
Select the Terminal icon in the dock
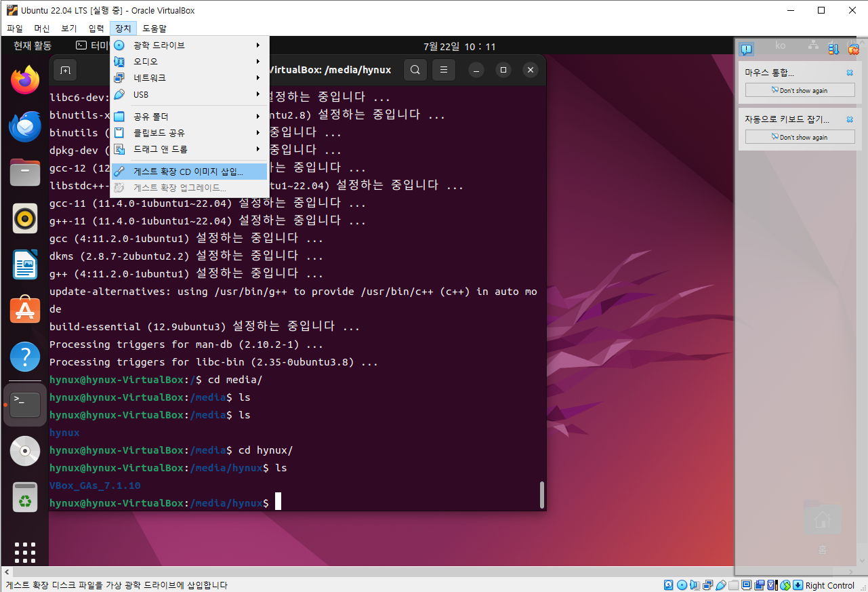[x=25, y=405]
